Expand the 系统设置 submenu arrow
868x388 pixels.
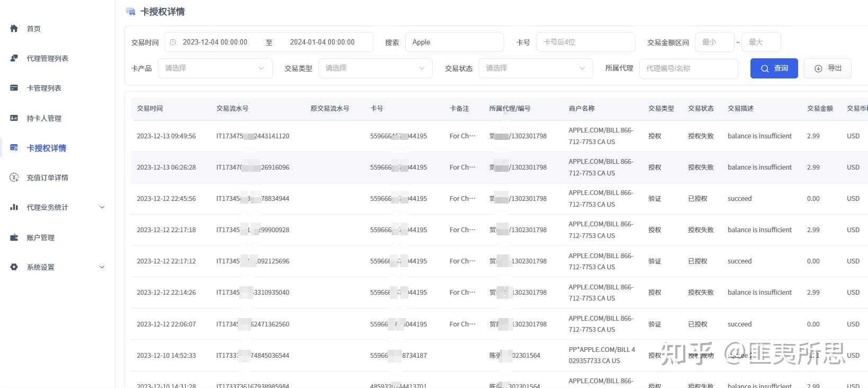(102, 267)
